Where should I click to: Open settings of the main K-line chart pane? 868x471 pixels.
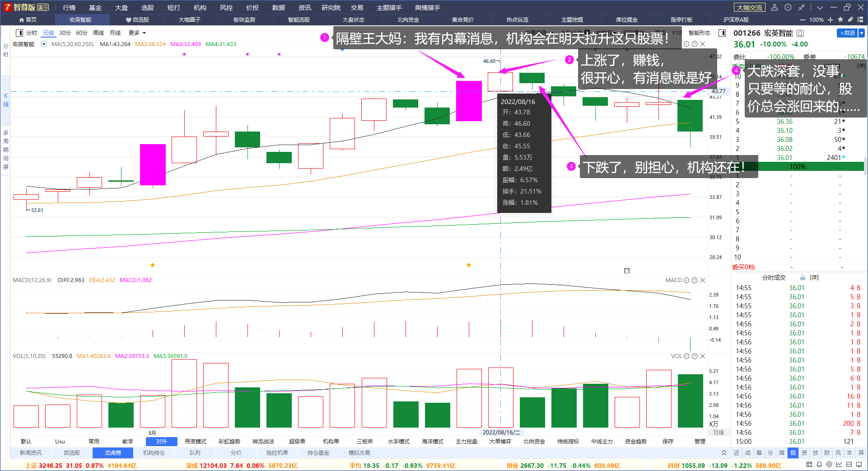(686, 44)
